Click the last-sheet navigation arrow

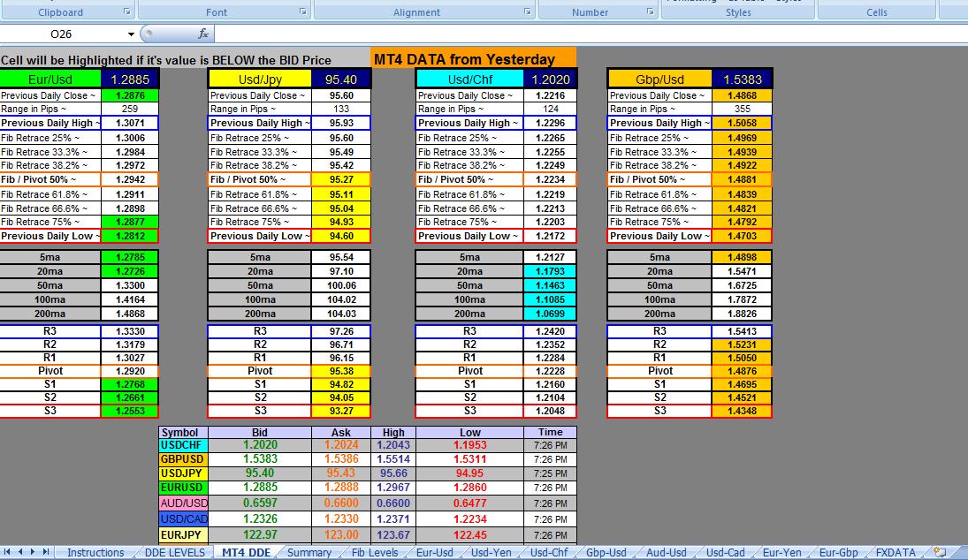(x=44, y=552)
